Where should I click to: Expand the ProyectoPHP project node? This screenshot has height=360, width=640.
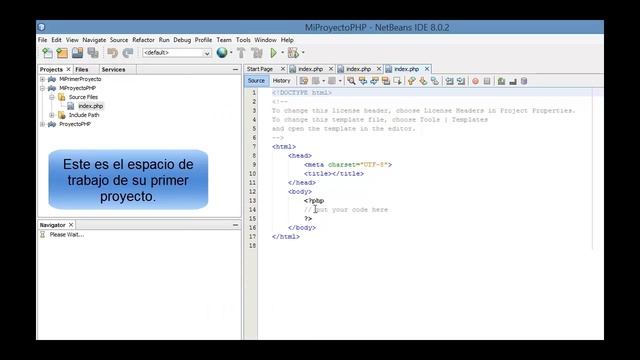42,124
